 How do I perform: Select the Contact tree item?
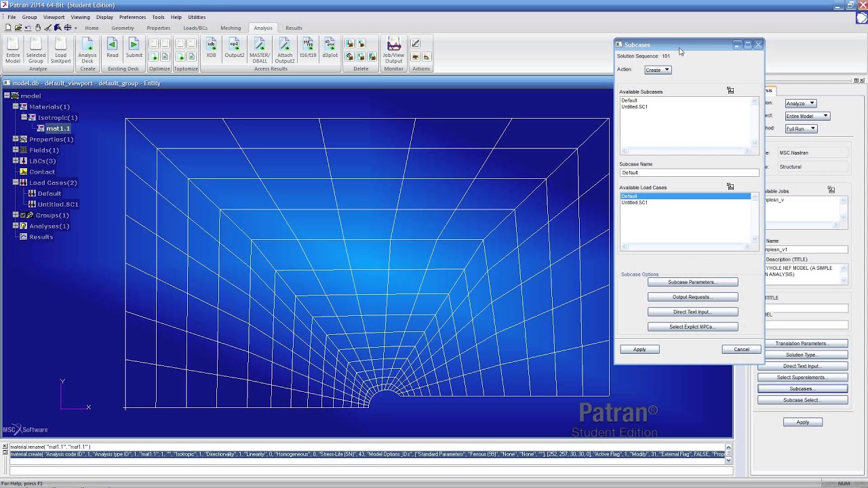42,171
